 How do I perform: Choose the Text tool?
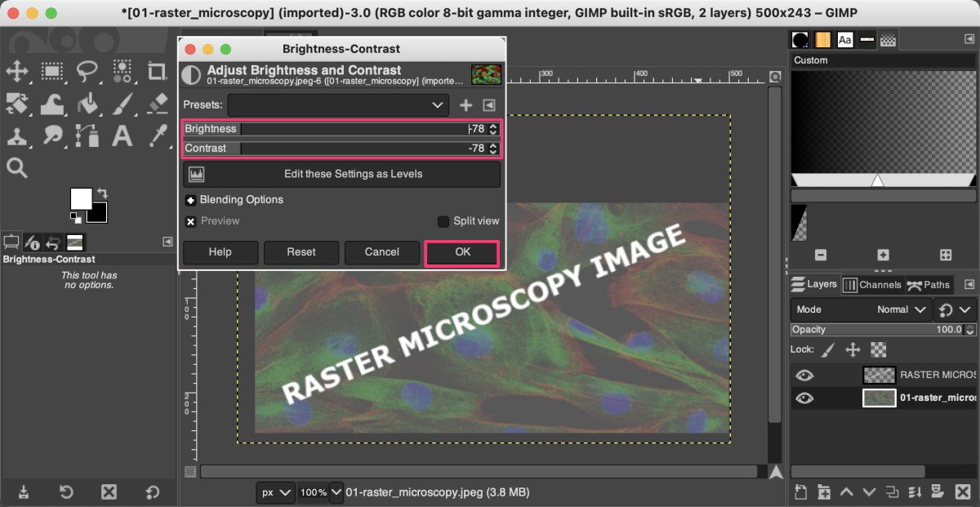click(x=122, y=136)
